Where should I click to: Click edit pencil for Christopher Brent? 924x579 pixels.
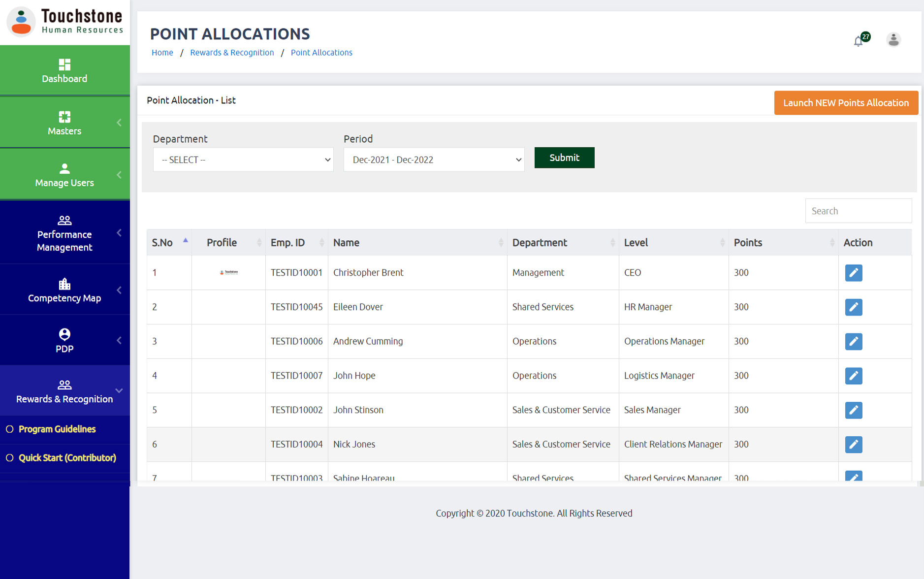pyautogui.click(x=853, y=273)
